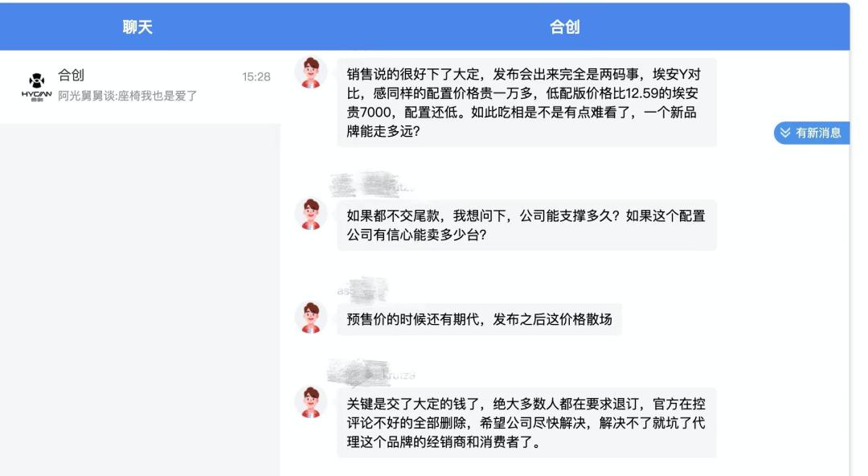
Task: Click avatar beside "关键是交了大定的钱了" message
Action: pos(310,402)
